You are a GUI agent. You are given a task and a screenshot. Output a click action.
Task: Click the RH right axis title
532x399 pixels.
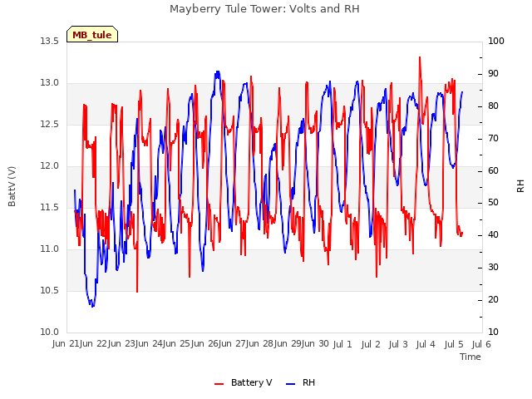coord(520,186)
